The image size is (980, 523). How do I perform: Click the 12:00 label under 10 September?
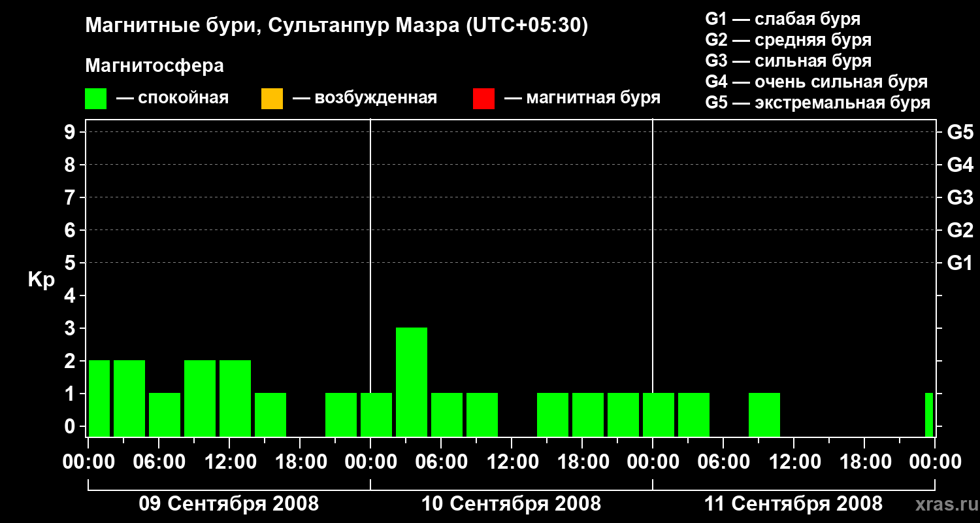(x=512, y=462)
